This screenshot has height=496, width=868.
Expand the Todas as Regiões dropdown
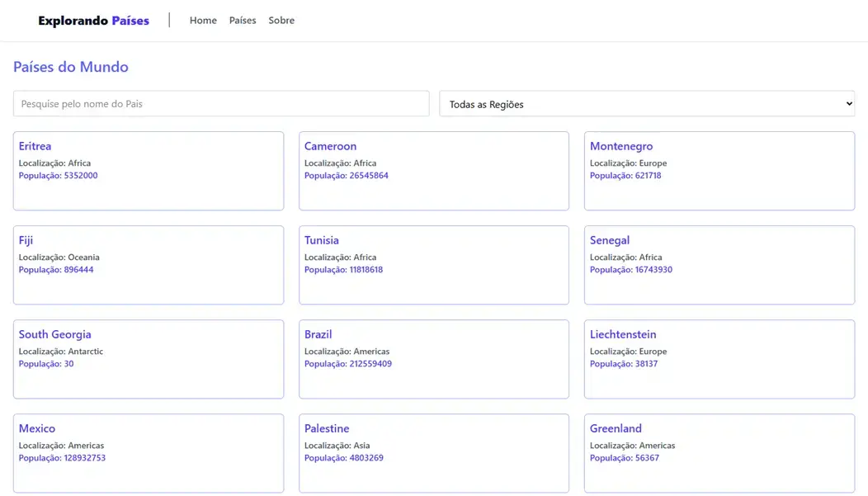tap(647, 104)
